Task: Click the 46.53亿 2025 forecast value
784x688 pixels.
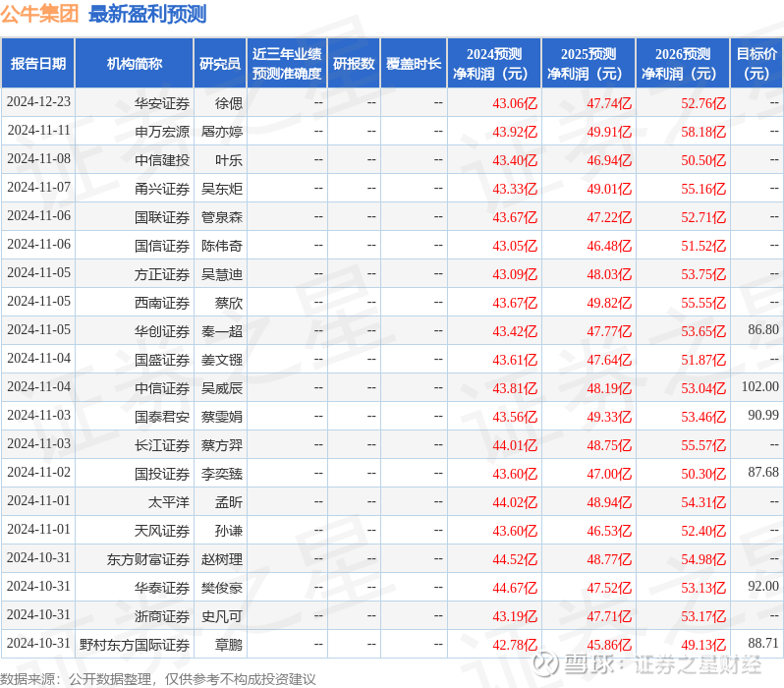Action: point(609,532)
